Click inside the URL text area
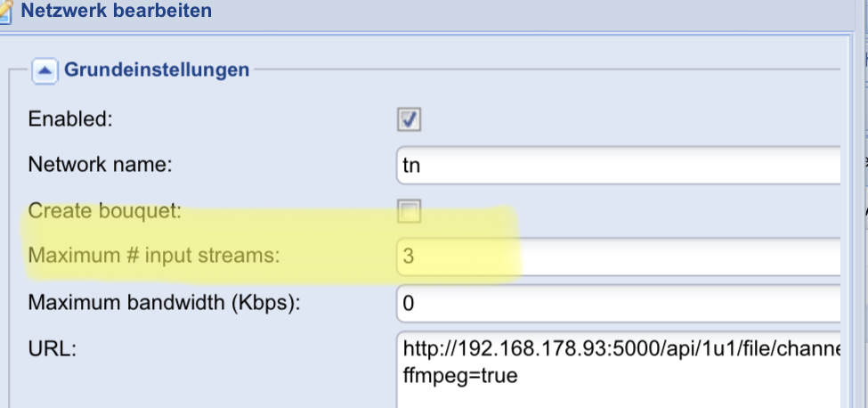 point(619,370)
